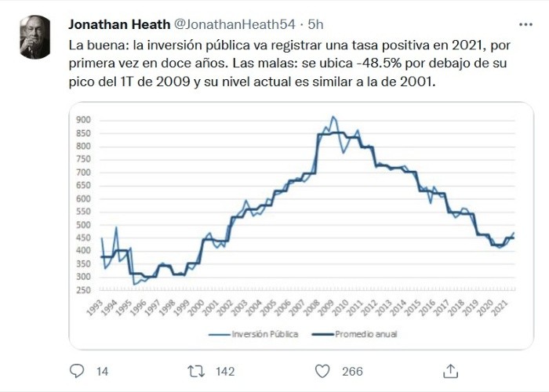Click the reply count 14
Image resolution: width=549 pixels, height=392 pixels.
point(102,372)
